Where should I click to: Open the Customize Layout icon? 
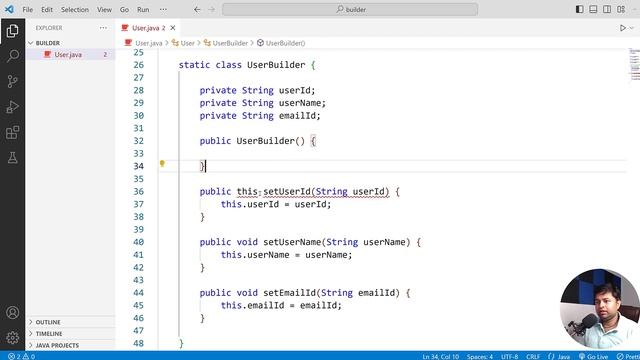click(621, 9)
